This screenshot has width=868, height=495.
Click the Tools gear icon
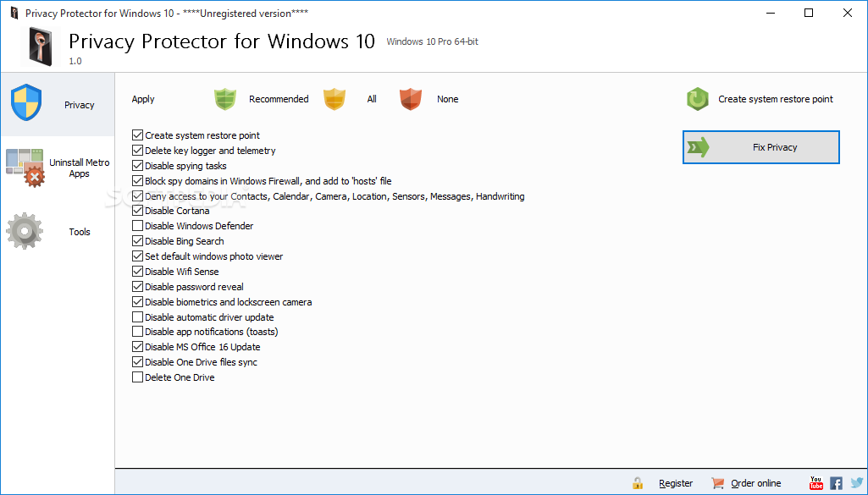[25, 231]
